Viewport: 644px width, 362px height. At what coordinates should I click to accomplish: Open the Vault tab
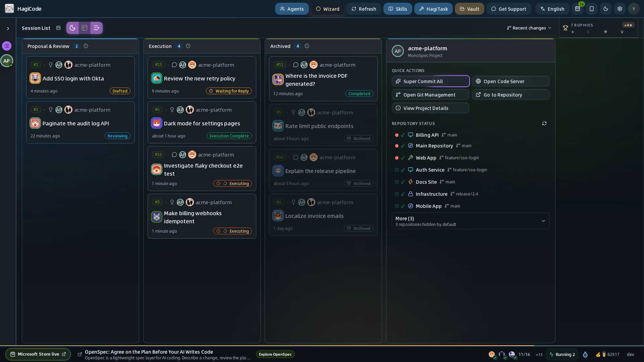469,9
